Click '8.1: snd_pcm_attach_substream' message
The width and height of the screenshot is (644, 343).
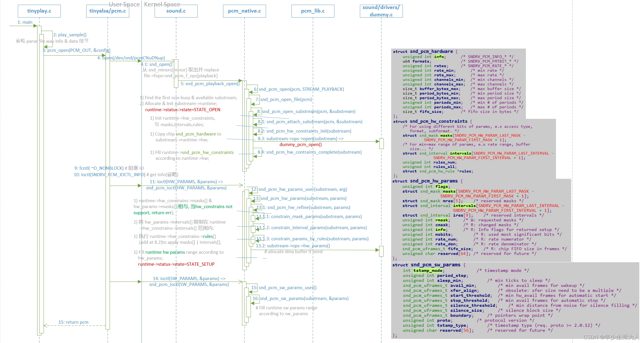tap(310, 122)
